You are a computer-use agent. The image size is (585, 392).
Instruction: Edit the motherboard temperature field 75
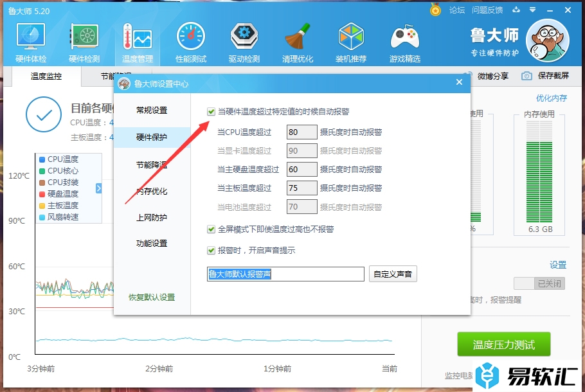coord(302,188)
